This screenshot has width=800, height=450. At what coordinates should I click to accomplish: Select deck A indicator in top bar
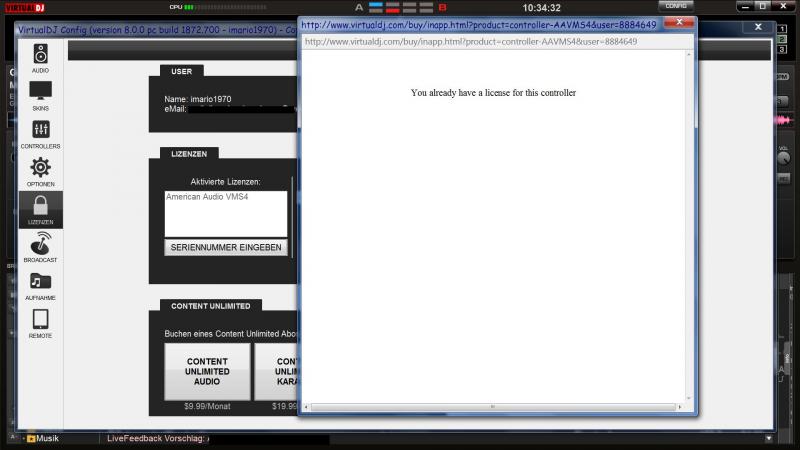click(359, 8)
